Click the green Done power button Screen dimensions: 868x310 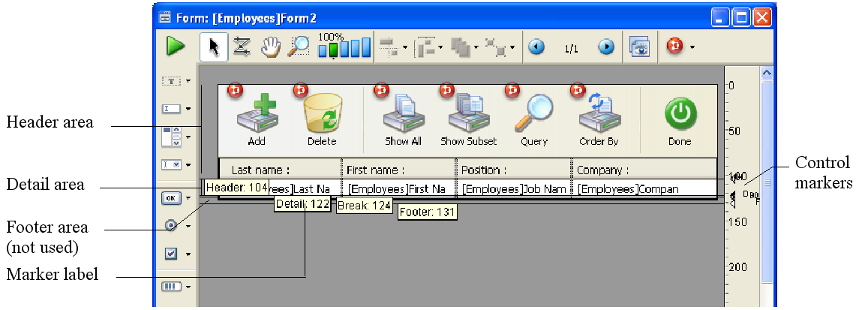point(680,120)
